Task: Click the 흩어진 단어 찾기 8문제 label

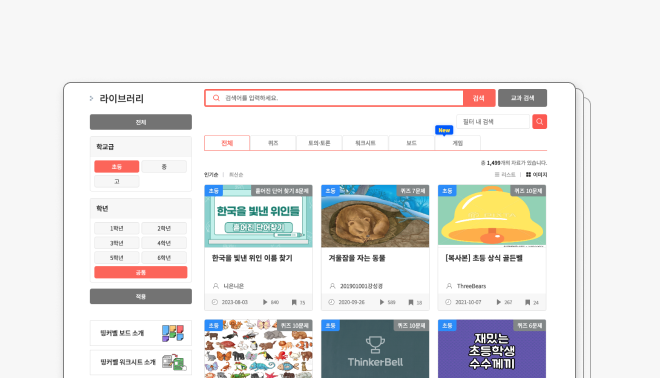Action: (282, 191)
